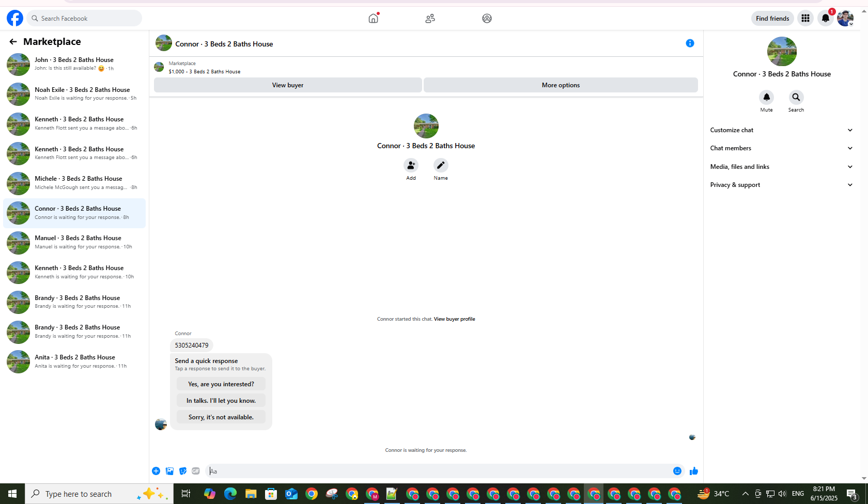
Task: Add people with the Add icon
Action: tap(411, 165)
